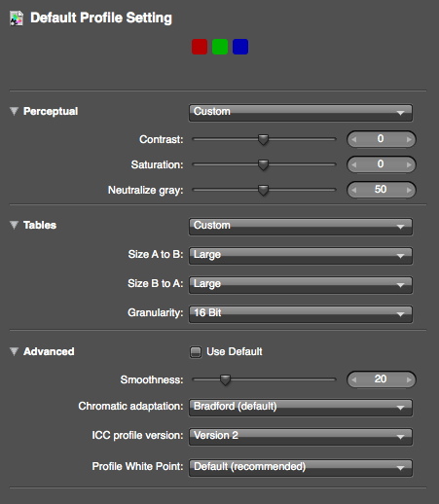Image resolution: width=439 pixels, height=504 pixels.
Task: Decrease Saturation value with left arrow
Action: [x=354, y=164]
